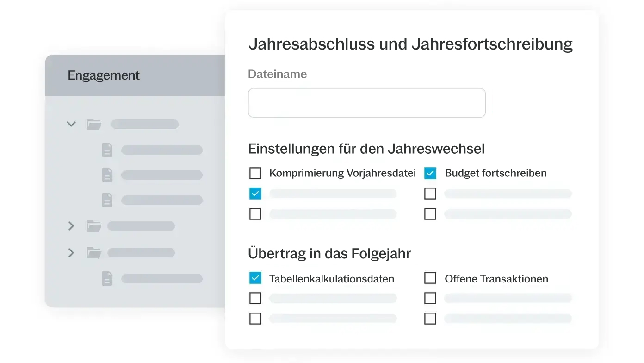The height and width of the screenshot is (363, 644).
Task: Check the unchecked box directly below Budget fortschreiben
Action: point(430,194)
